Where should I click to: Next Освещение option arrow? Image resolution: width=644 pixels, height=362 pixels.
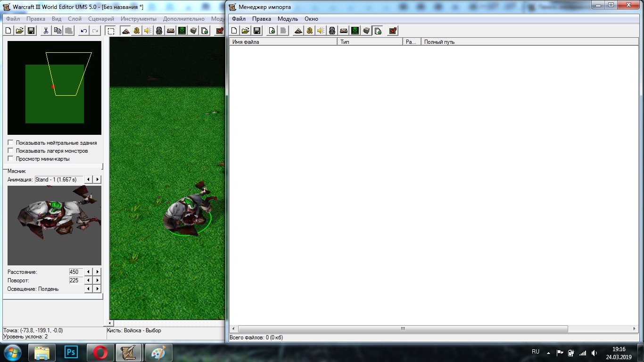click(97, 289)
